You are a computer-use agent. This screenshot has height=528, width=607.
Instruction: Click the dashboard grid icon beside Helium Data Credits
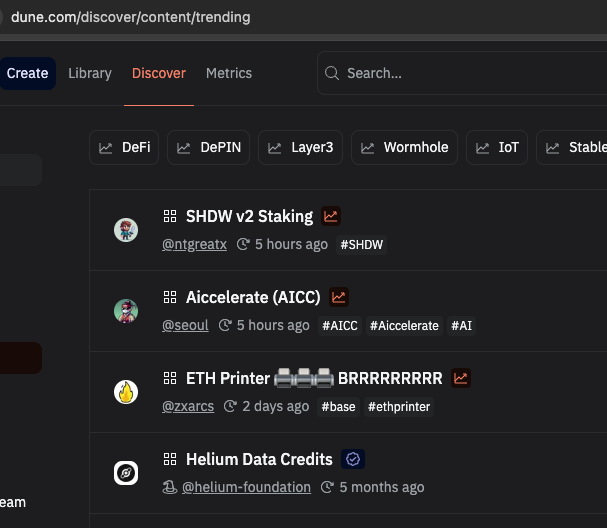coord(170,459)
